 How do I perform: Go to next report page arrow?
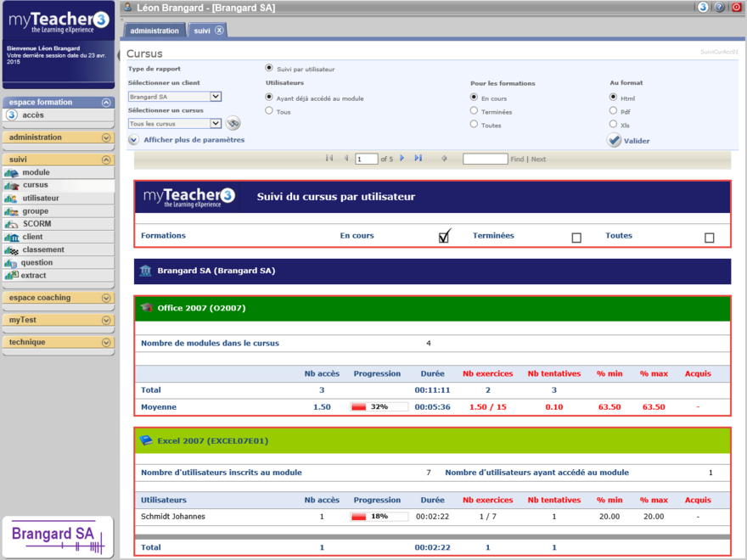coord(402,159)
